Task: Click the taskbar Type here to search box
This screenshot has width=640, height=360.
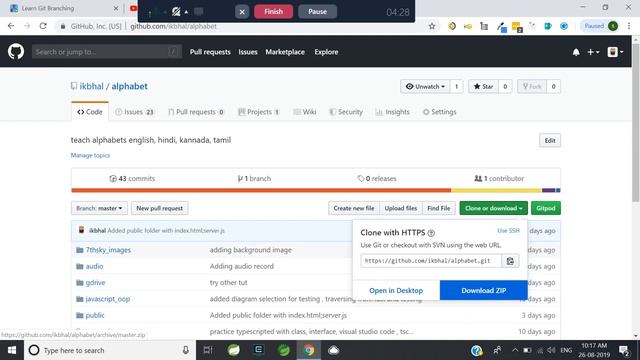Action: 110,350
